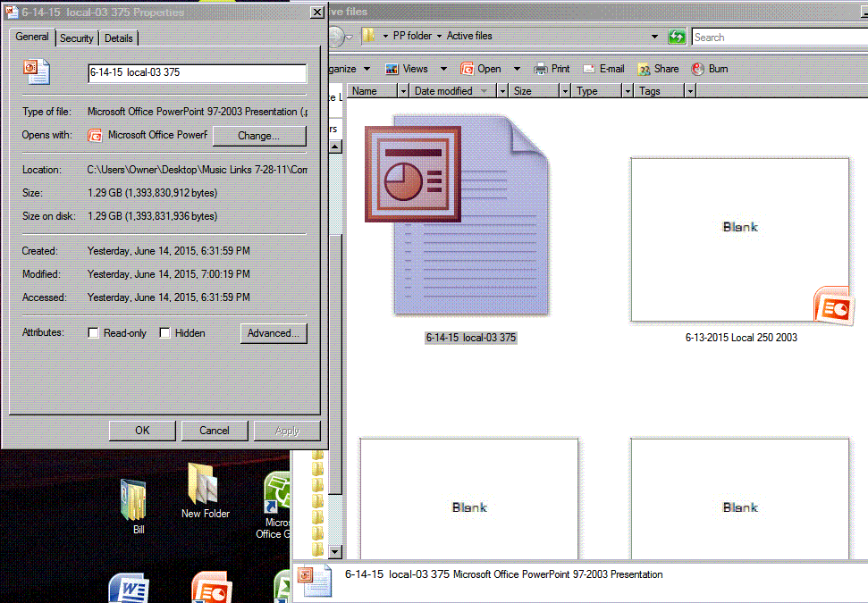Click the Views icon in Explorer toolbar

(x=392, y=69)
